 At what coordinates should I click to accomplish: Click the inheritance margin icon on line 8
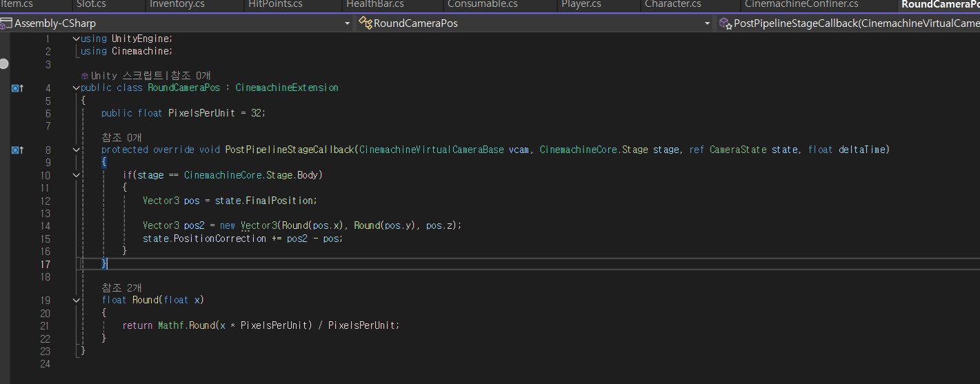tap(17, 150)
